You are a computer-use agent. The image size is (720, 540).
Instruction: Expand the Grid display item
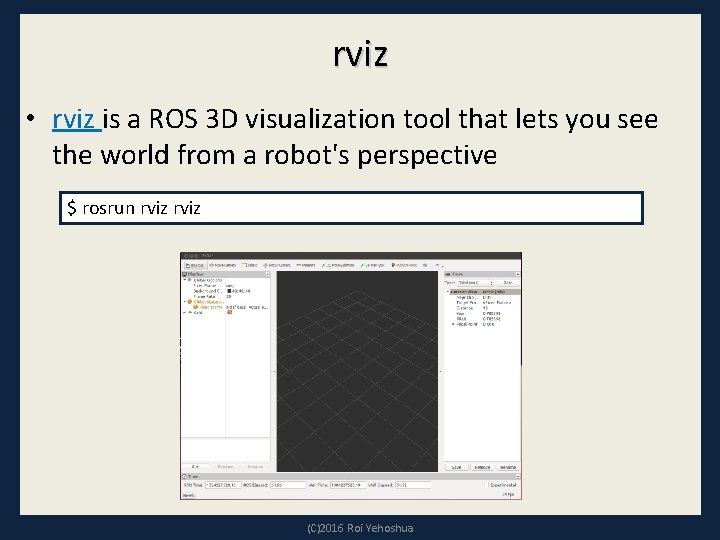(185, 313)
